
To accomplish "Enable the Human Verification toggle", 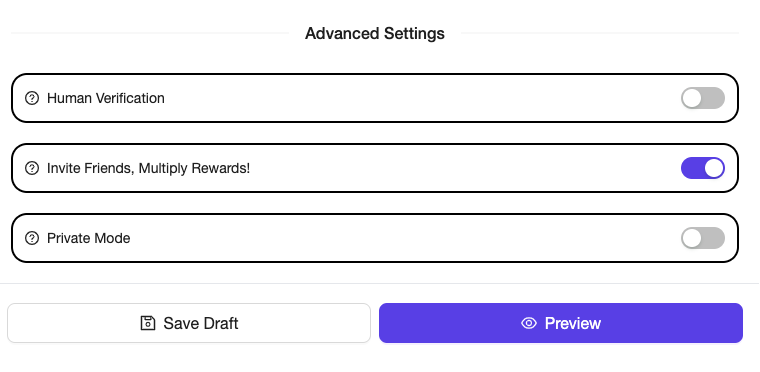I will (x=703, y=98).
